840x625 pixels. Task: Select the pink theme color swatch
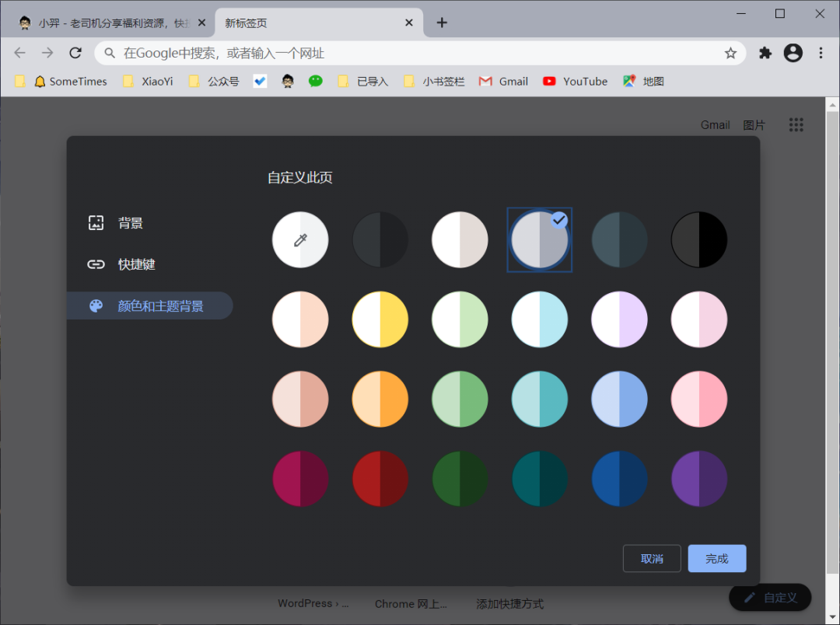[699, 399]
